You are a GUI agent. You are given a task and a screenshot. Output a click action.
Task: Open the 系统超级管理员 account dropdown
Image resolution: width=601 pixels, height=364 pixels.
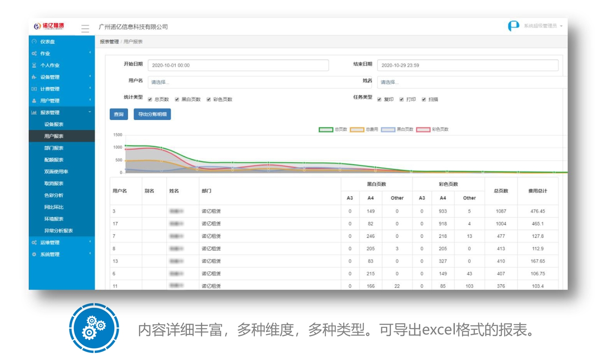click(x=540, y=26)
